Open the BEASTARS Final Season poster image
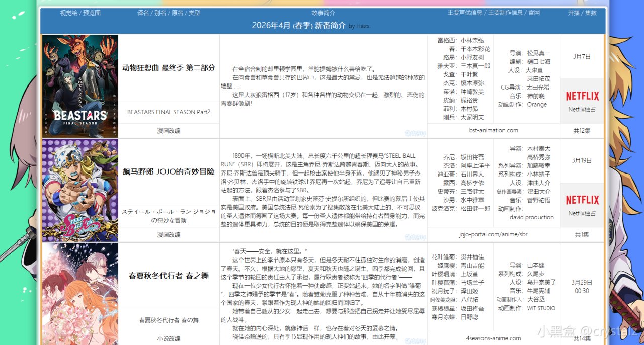 point(80,86)
